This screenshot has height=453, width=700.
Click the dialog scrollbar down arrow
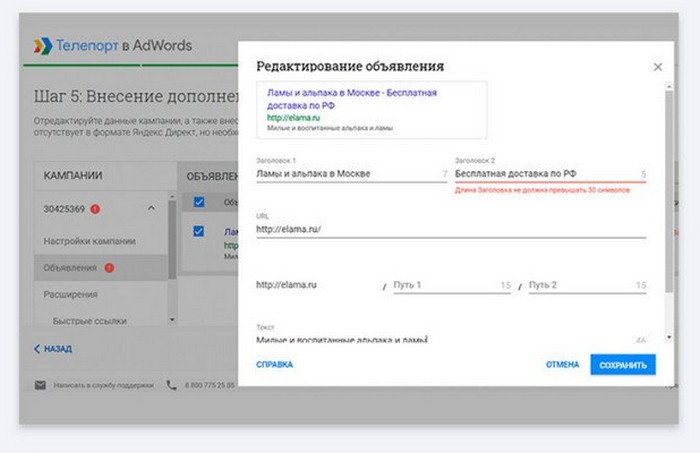click(669, 337)
